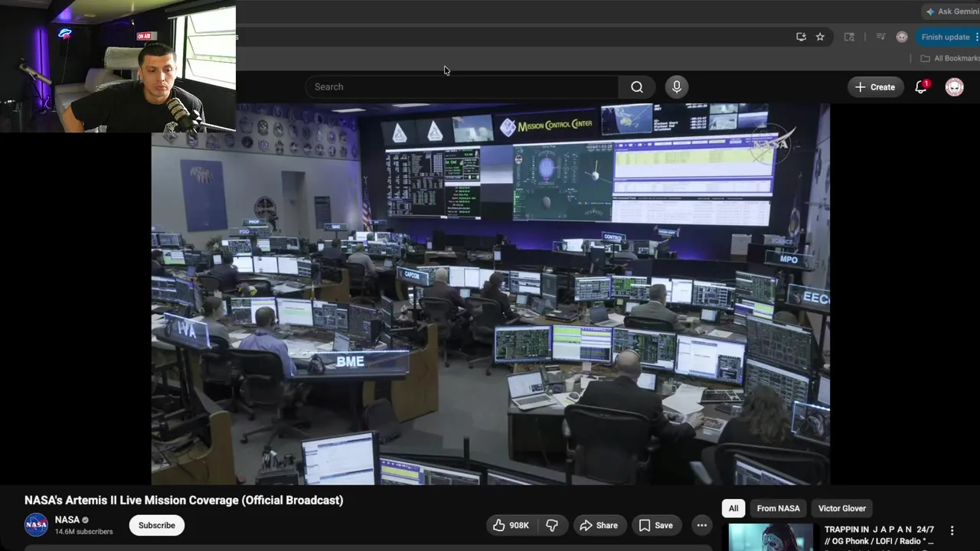This screenshot has height=551, width=980.
Task: Bookmark this page with the star icon
Action: pyautogui.click(x=820, y=37)
